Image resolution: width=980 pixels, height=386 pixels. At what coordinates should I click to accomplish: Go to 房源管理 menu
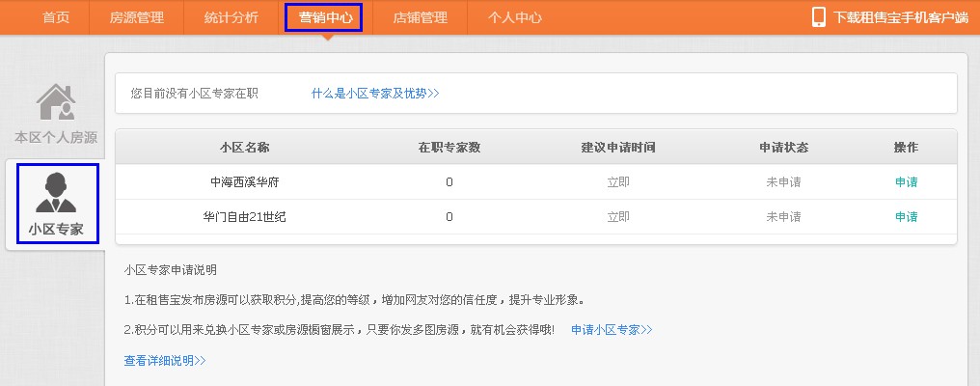pos(136,17)
